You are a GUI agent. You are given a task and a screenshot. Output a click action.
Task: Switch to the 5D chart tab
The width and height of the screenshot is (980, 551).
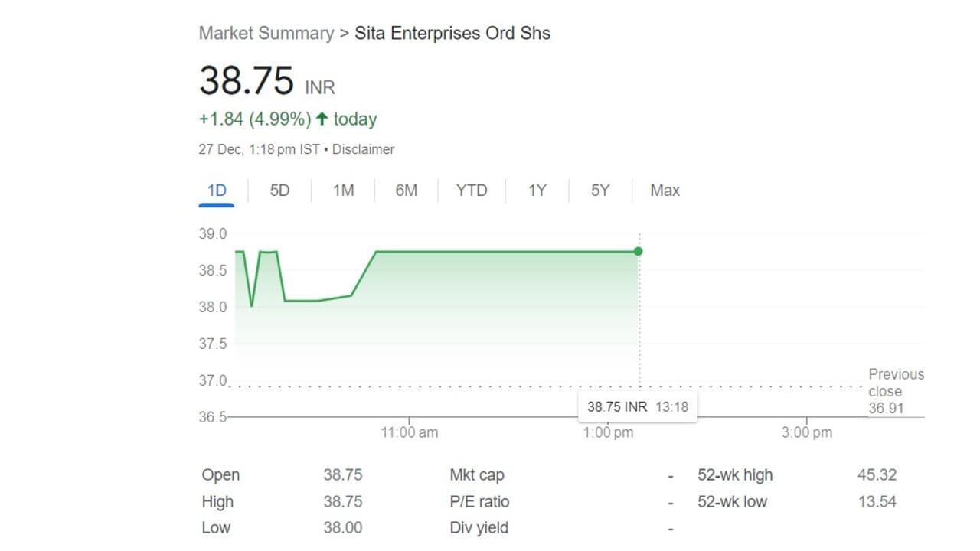pyautogui.click(x=279, y=191)
